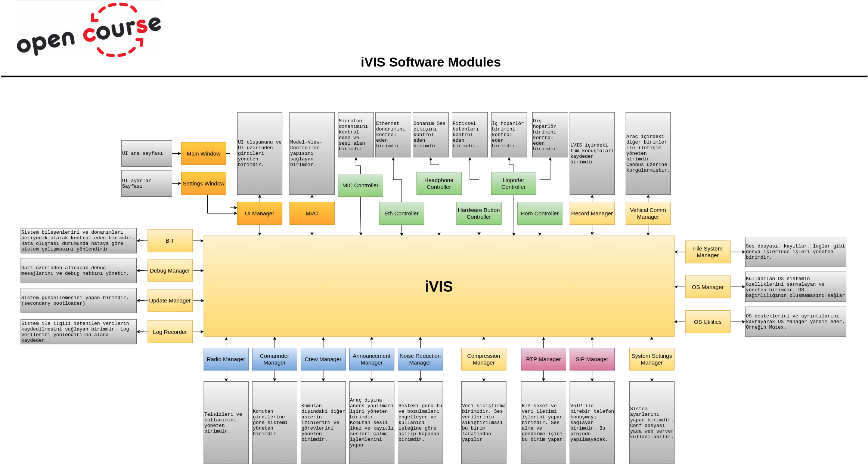868x464 pixels.
Task: Click the MVC block
Action: coord(312,213)
